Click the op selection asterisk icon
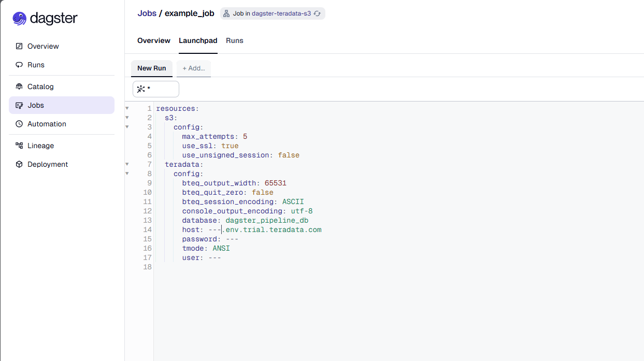 (x=140, y=89)
